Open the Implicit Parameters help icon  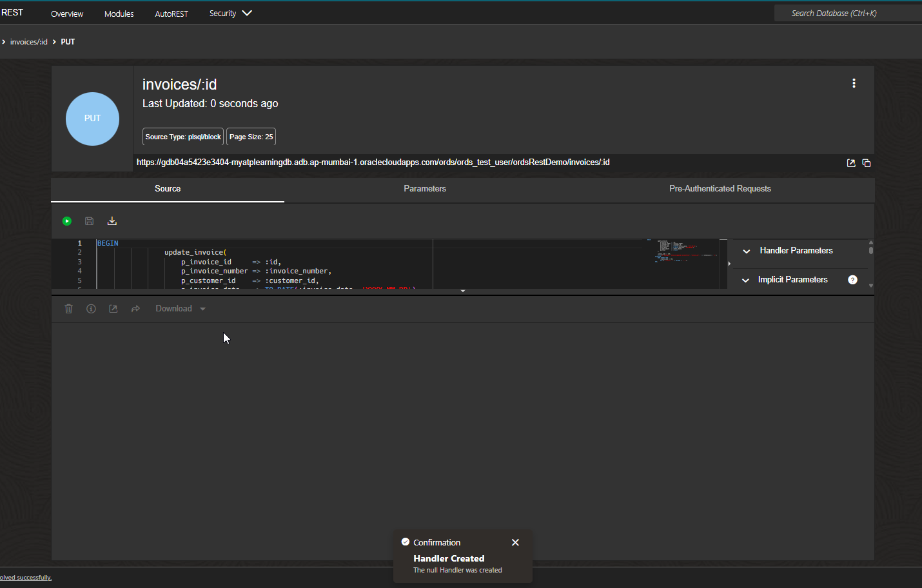tap(852, 279)
